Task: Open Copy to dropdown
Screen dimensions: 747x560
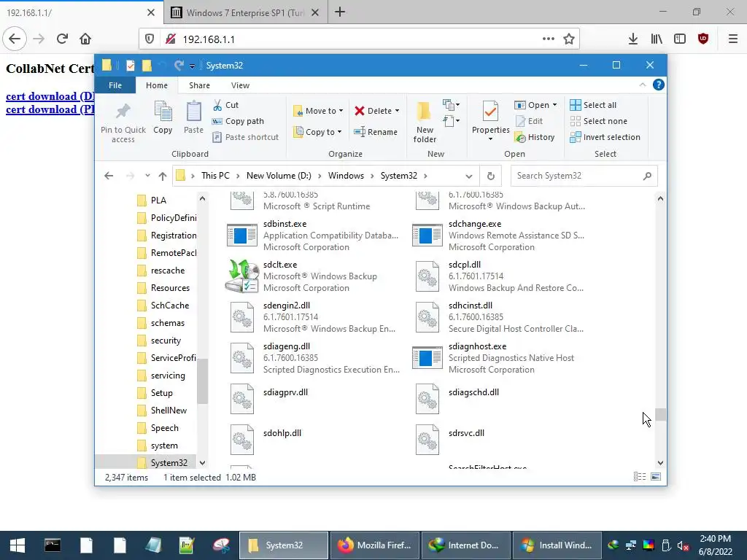Action: coord(317,132)
